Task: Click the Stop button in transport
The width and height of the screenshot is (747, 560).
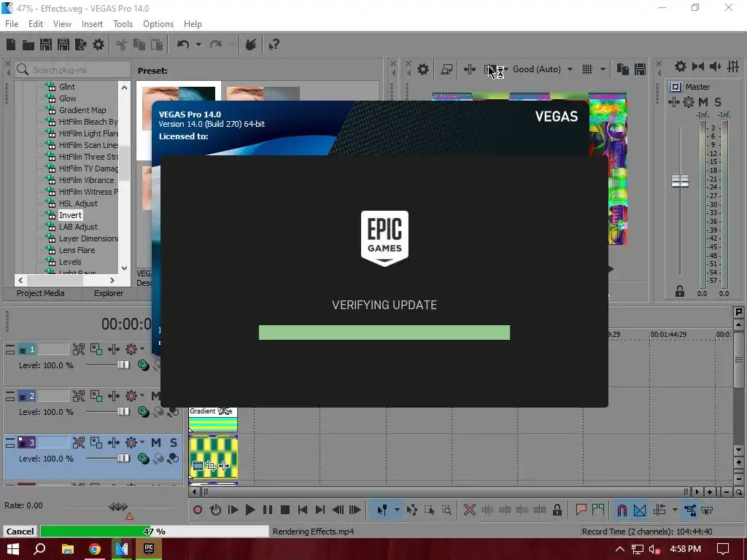Action: click(285, 510)
